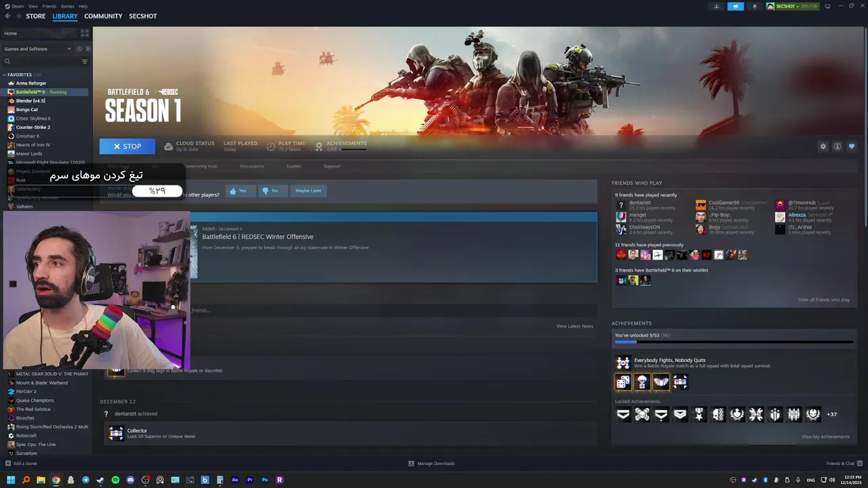Open the Games and Software dropdown

pos(37,49)
